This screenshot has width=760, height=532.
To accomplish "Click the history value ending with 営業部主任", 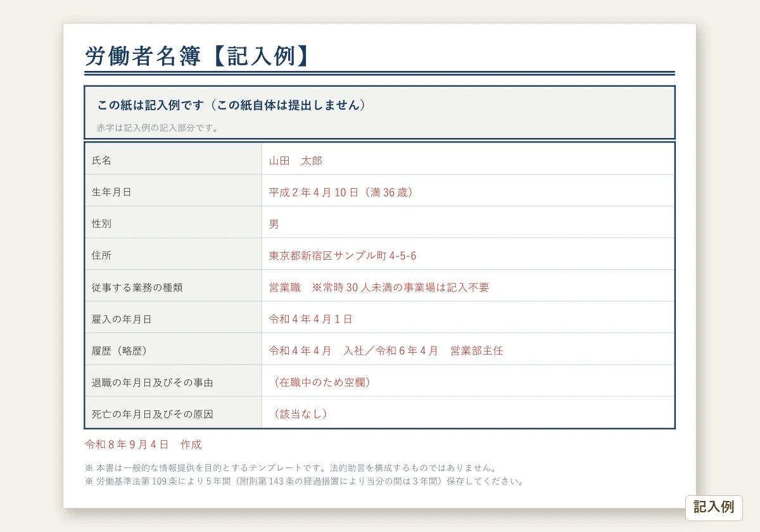I will point(386,351).
